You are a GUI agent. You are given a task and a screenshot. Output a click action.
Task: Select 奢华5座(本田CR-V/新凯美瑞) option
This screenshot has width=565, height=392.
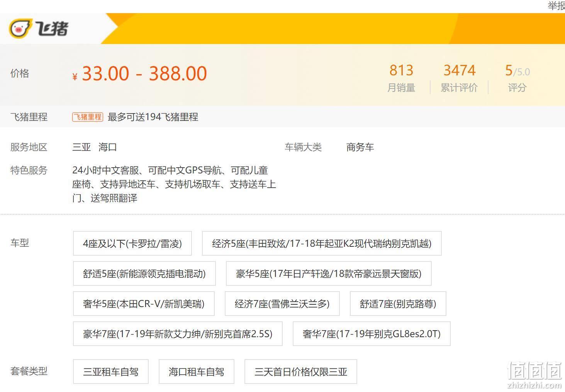pos(144,304)
